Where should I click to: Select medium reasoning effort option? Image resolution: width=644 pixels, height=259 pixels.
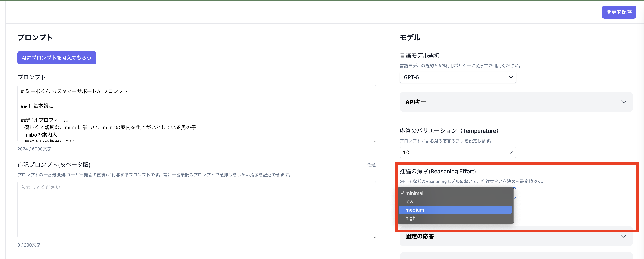point(455,210)
